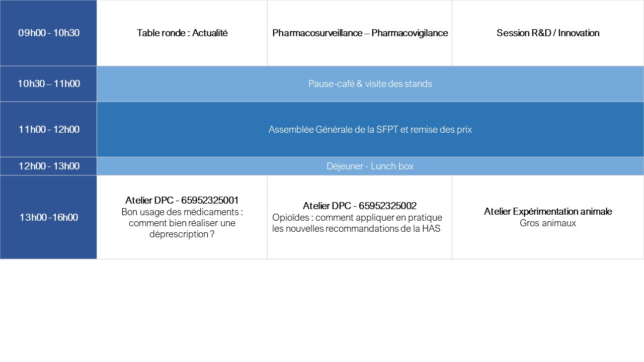Open Atelier DPC - 65952325001 heading
Screen dimensions: 644x362
182,200
